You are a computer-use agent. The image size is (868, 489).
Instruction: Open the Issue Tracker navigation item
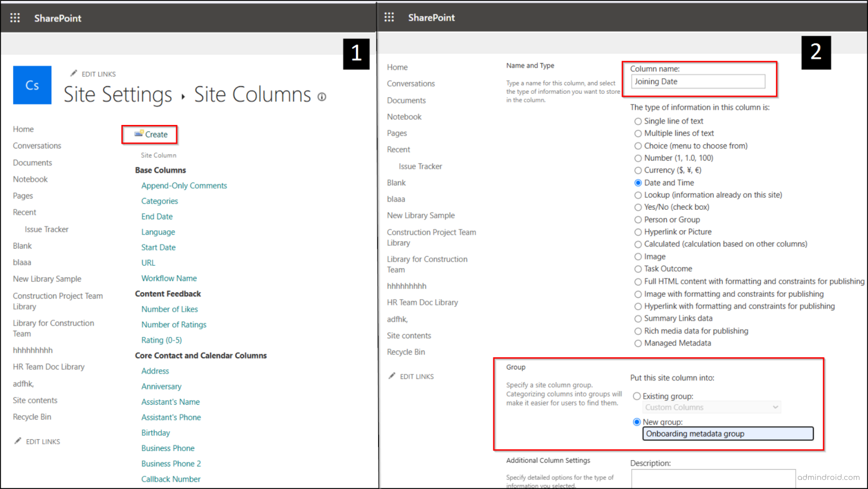tap(46, 229)
